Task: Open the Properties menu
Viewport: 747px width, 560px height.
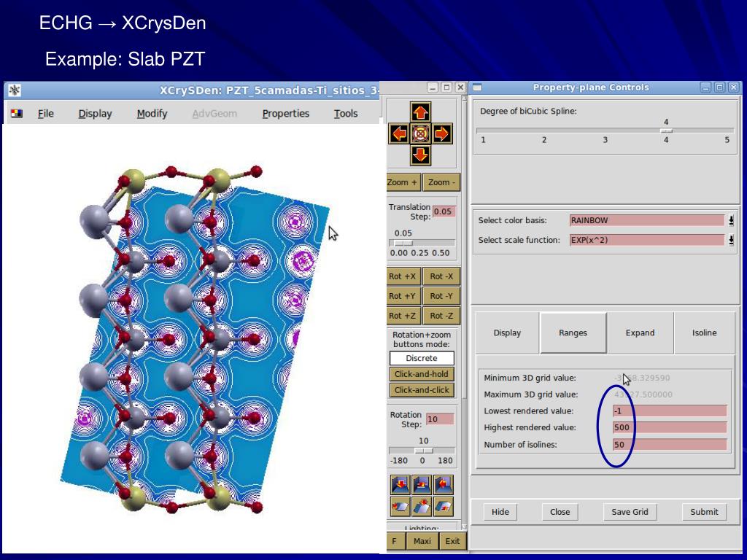Action: tap(286, 113)
